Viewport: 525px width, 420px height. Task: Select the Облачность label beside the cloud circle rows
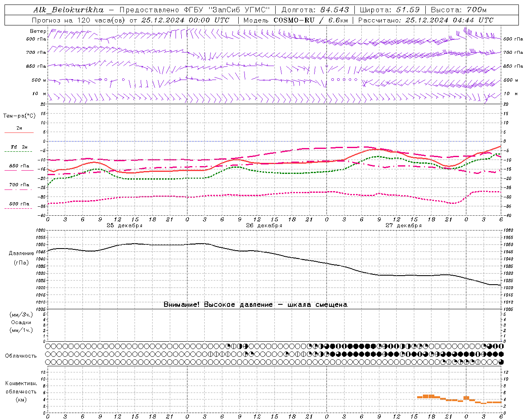pyautogui.click(x=21, y=356)
